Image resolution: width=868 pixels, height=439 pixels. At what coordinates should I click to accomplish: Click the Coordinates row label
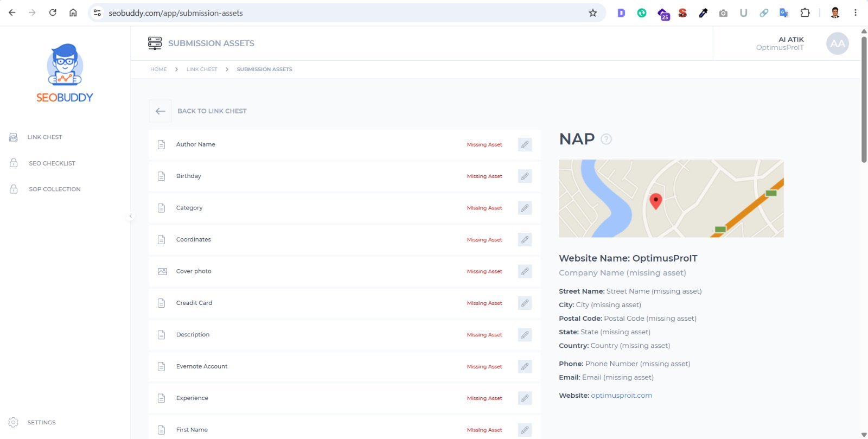[x=193, y=240]
